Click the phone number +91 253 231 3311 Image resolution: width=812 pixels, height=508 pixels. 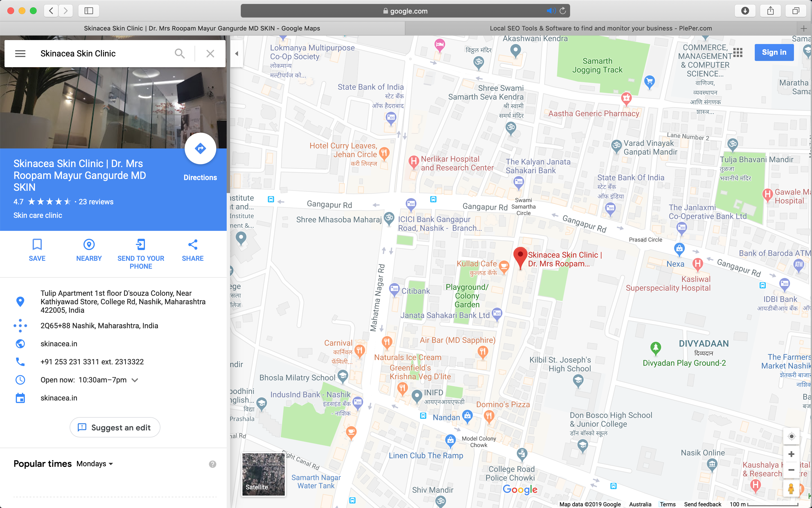coord(92,362)
